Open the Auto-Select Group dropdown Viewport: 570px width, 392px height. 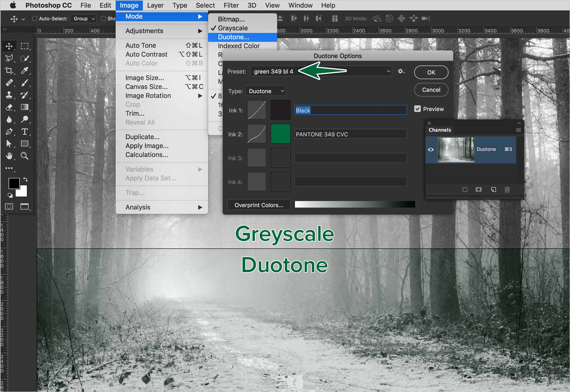[x=84, y=19]
